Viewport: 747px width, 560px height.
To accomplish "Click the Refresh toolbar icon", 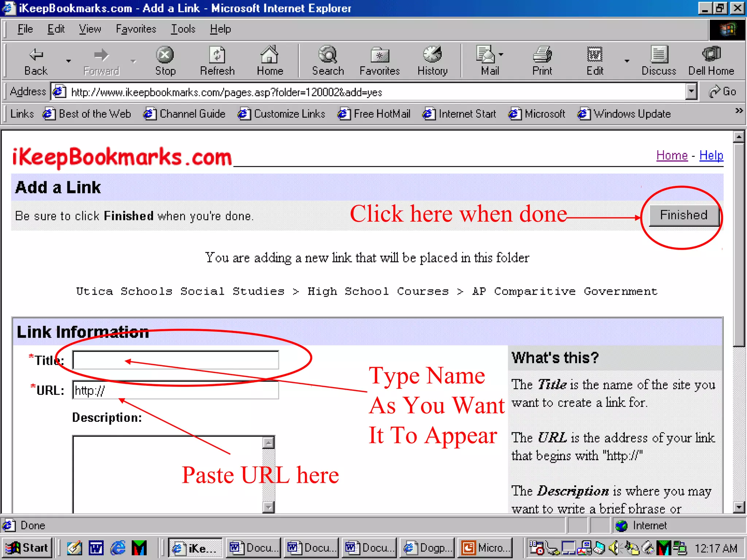I will [217, 61].
